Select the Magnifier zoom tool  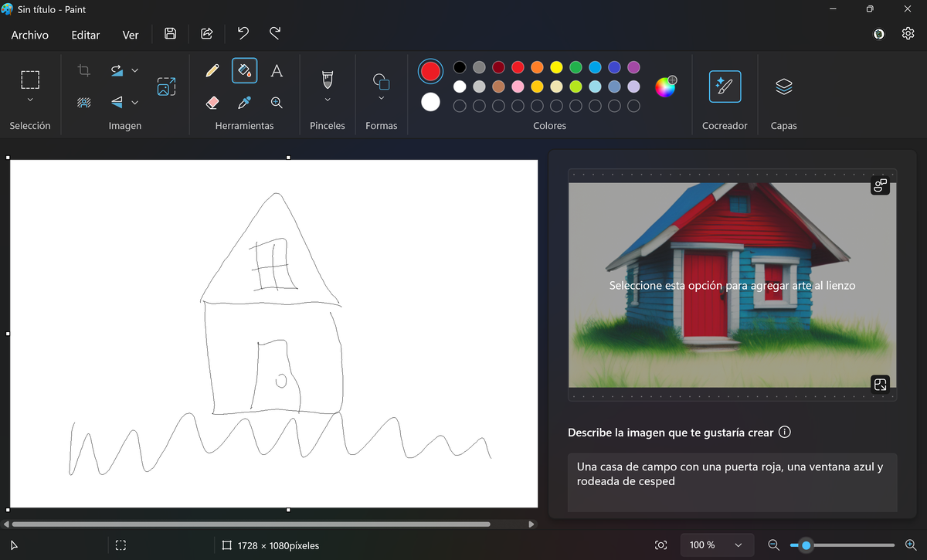(x=277, y=102)
